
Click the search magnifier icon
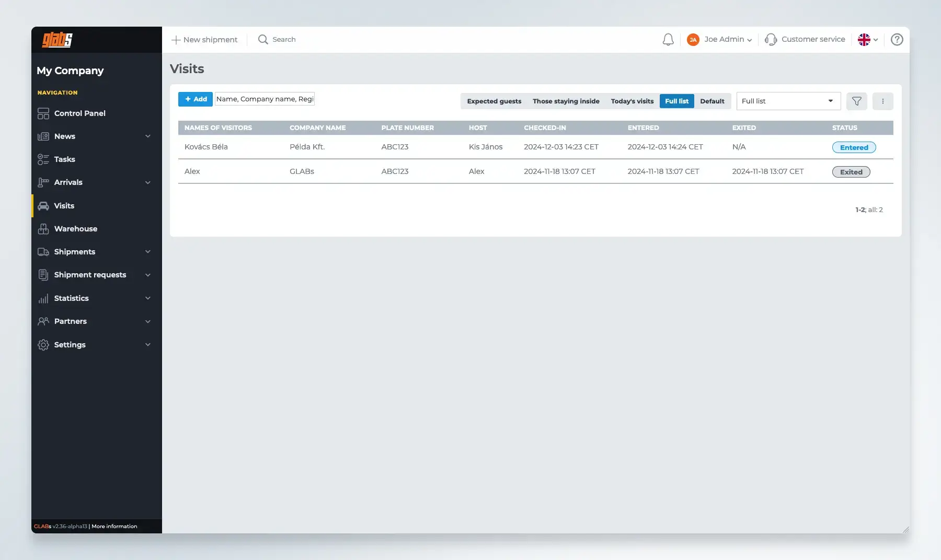click(263, 40)
